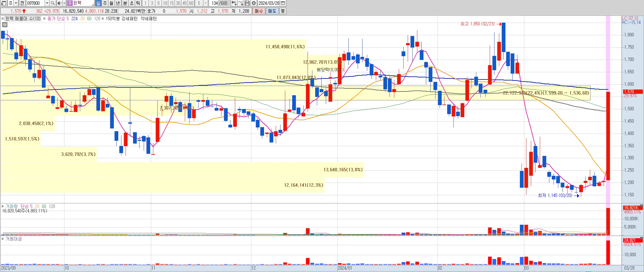Viewport: 644px width, 272px height.
Task: Click the 1 interval preset
Action: [145, 3]
